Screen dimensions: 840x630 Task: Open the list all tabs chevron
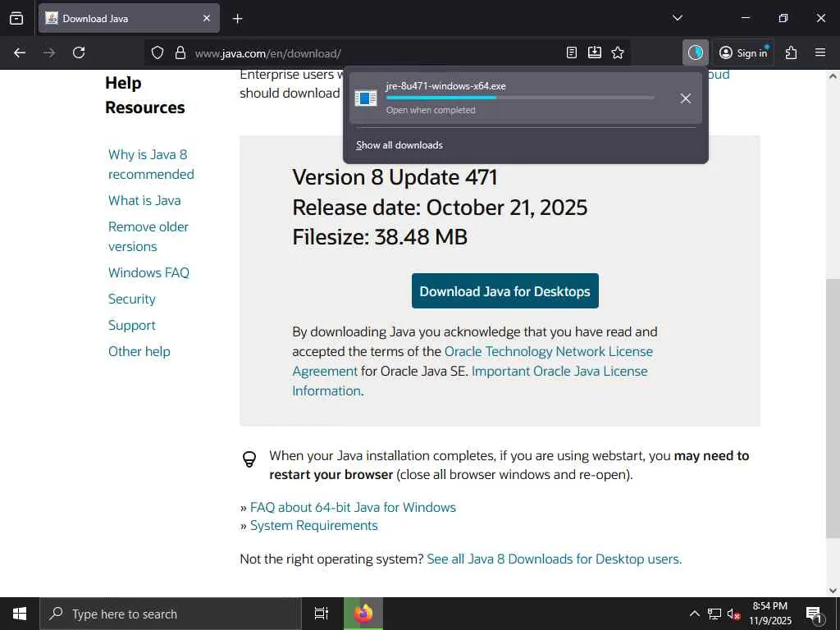(x=677, y=18)
